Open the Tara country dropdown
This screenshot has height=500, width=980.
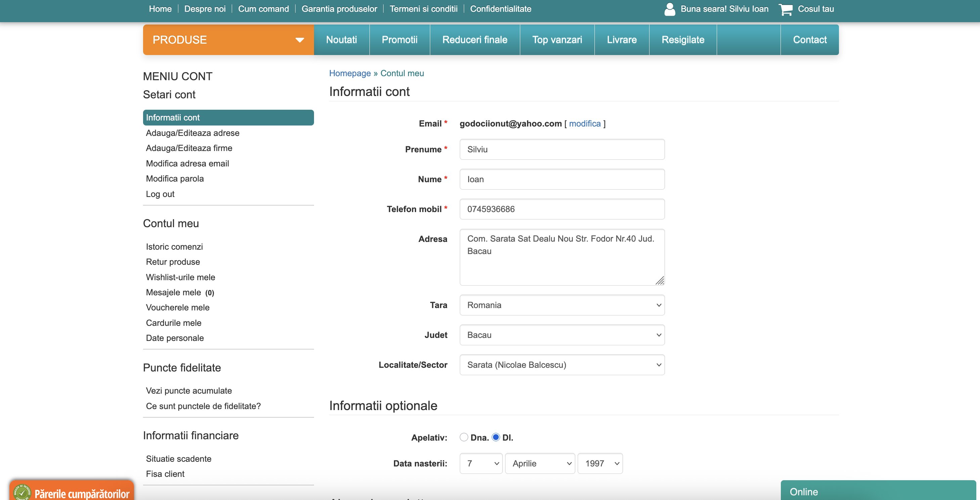[x=562, y=305]
